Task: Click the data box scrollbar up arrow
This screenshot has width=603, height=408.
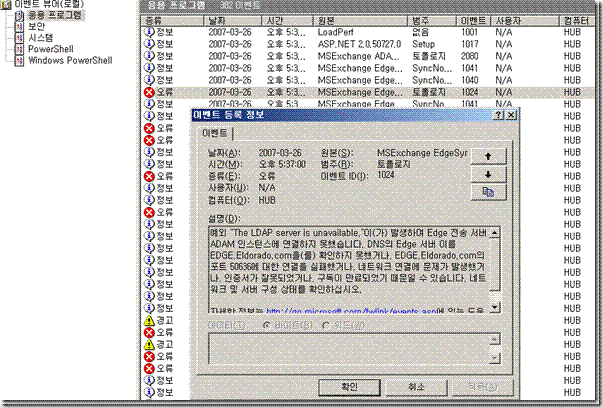Action: point(495,339)
